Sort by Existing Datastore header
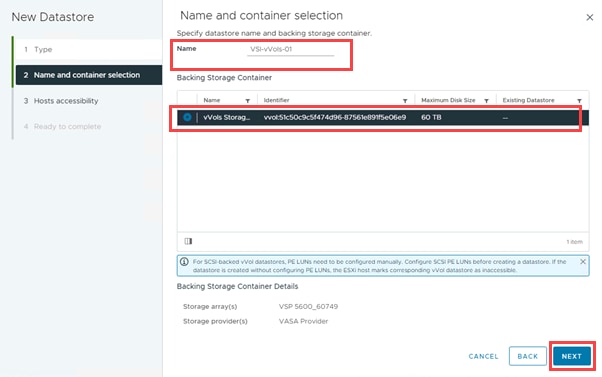The image size is (602, 377). (528, 100)
